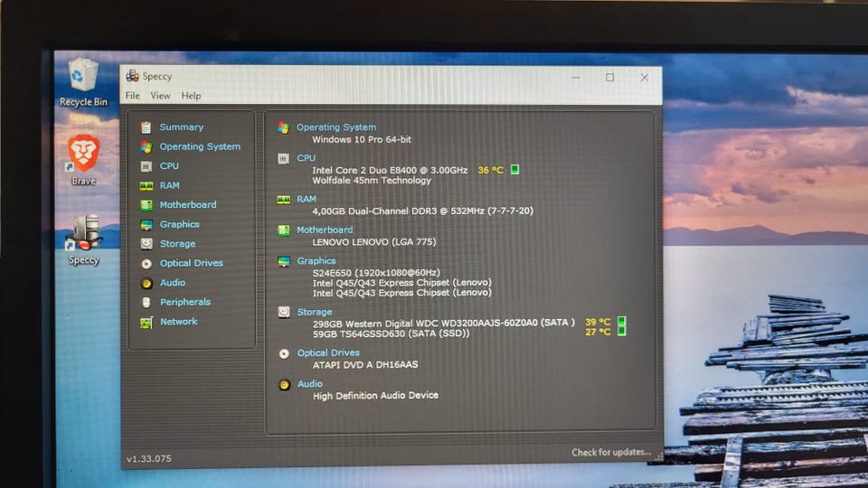The width and height of the screenshot is (868, 488).
Task: Maximize the Speccy window
Action: (x=609, y=78)
